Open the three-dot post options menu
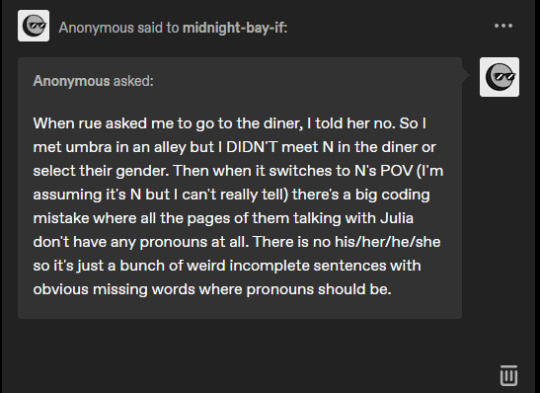Image resolution: width=540 pixels, height=393 pixels. 503,26
